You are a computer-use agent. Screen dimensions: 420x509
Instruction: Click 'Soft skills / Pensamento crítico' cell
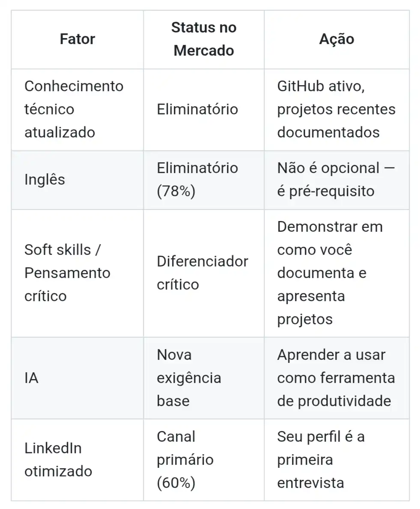(x=67, y=273)
